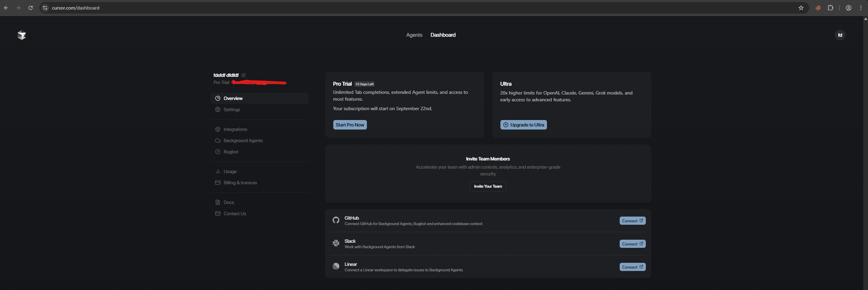The image size is (868, 290).
Task: Switch to the Agents tab
Action: click(x=414, y=35)
